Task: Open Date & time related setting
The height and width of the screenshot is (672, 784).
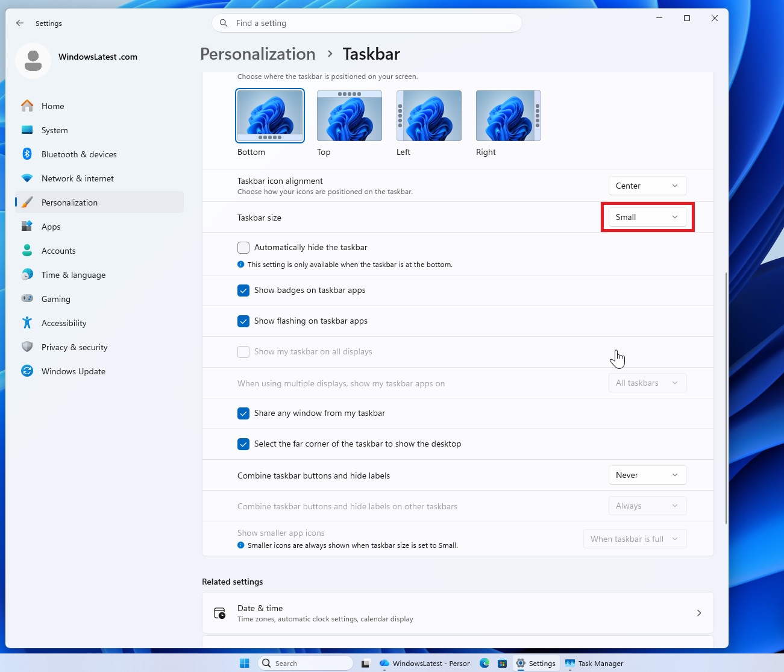Action: point(458,613)
